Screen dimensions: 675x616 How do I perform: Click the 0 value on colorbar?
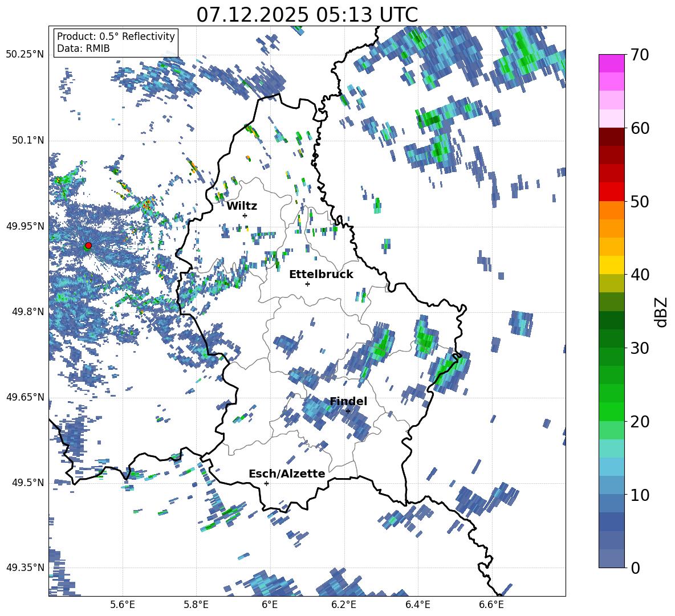[x=635, y=568]
